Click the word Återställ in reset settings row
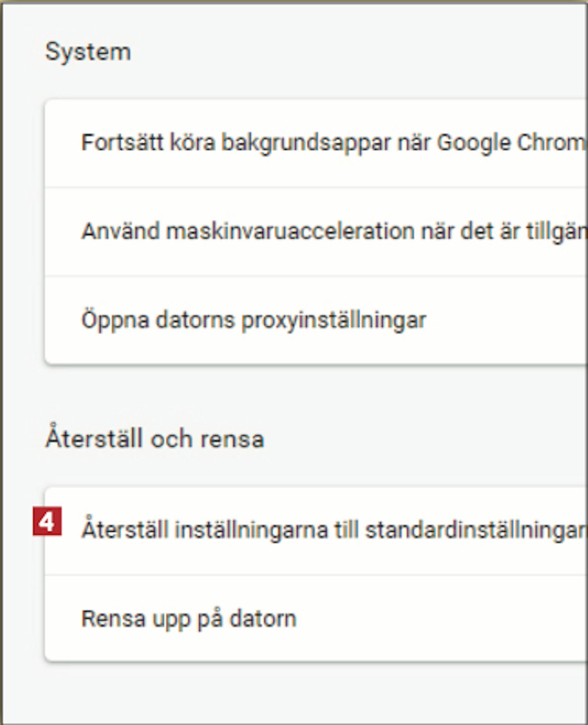The width and height of the screenshot is (588, 725). click(x=125, y=530)
